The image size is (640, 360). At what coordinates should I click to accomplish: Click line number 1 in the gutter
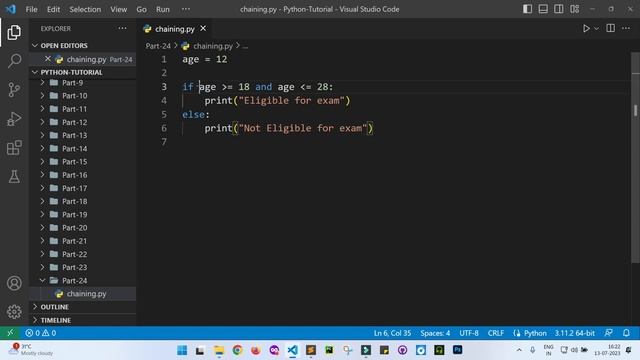[x=164, y=59]
